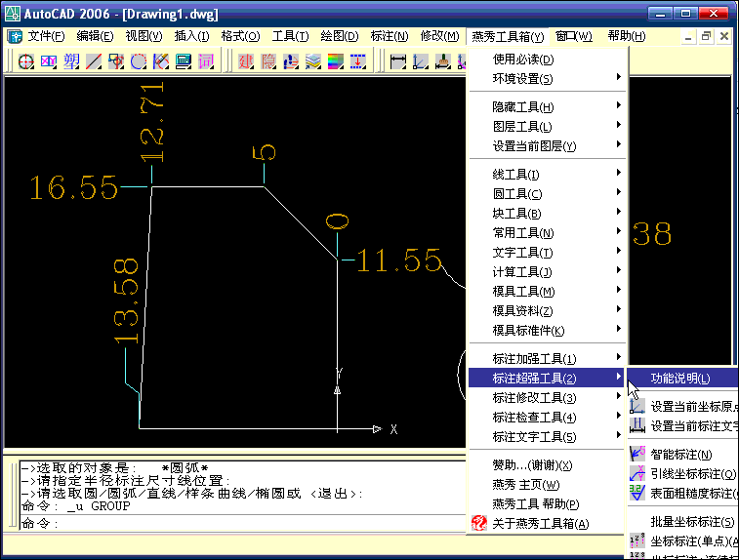Click the crosshair circle center-mark tool icon
Image resolution: width=739 pixels, height=560 pixels.
coord(26,61)
